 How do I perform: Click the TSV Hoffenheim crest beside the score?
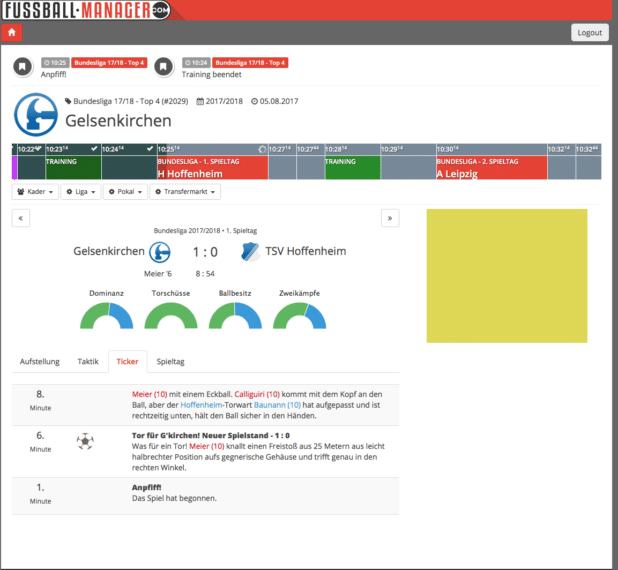[x=250, y=252]
